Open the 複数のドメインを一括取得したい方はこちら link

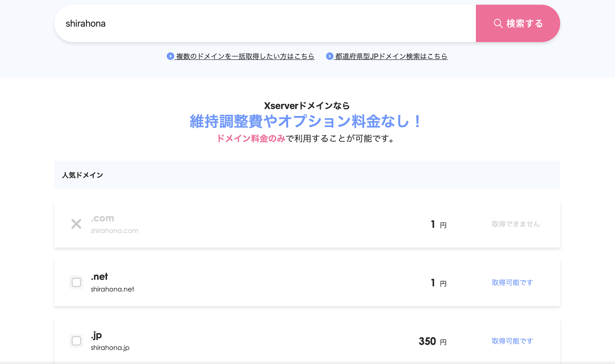(245, 56)
